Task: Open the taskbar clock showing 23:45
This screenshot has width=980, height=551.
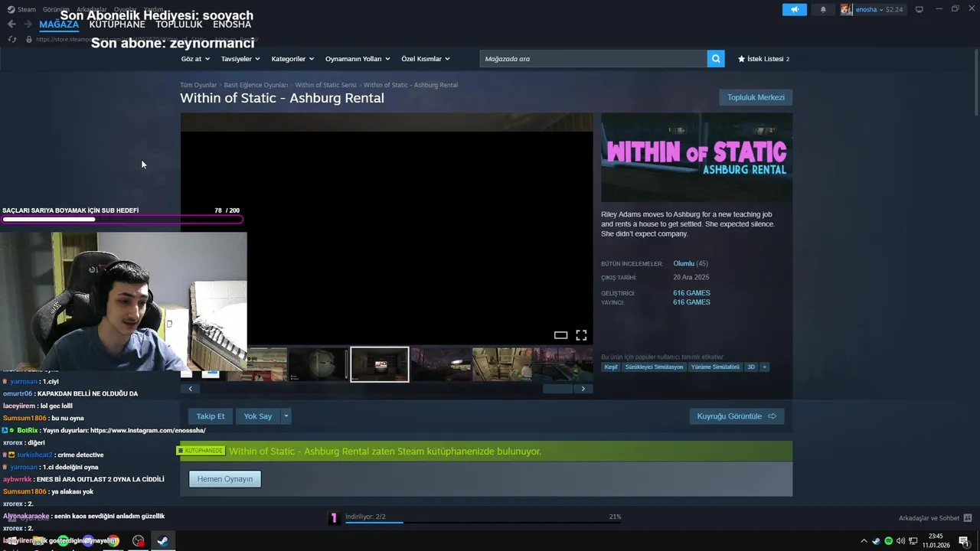Action: [936, 541]
